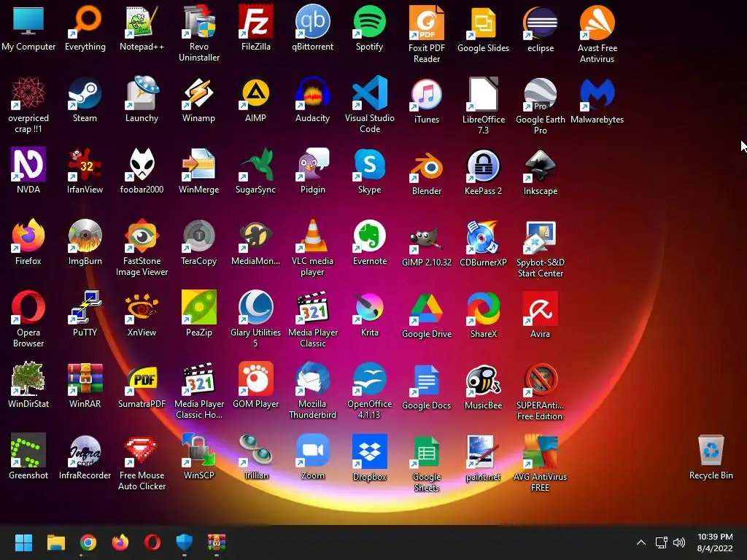This screenshot has width=747, height=560.
Task: Show hidden system tray icons chevron
Action: click(x=641, y=542)
